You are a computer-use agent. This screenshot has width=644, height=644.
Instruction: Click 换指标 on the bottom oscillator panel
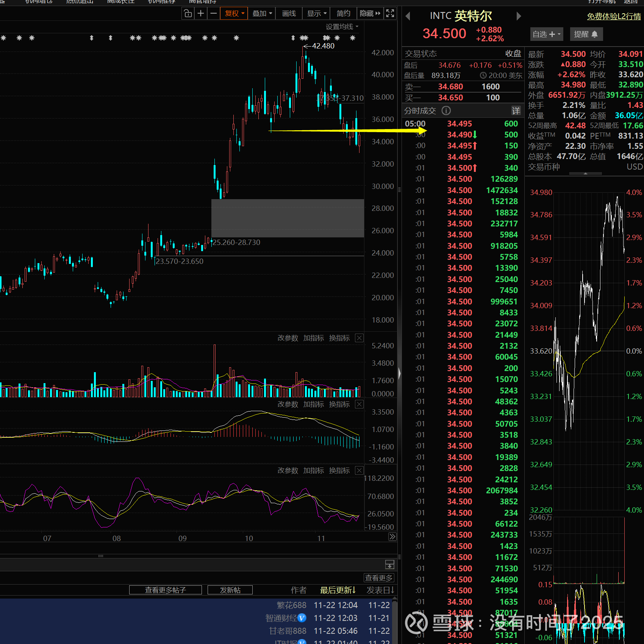(x=339, y=471)
